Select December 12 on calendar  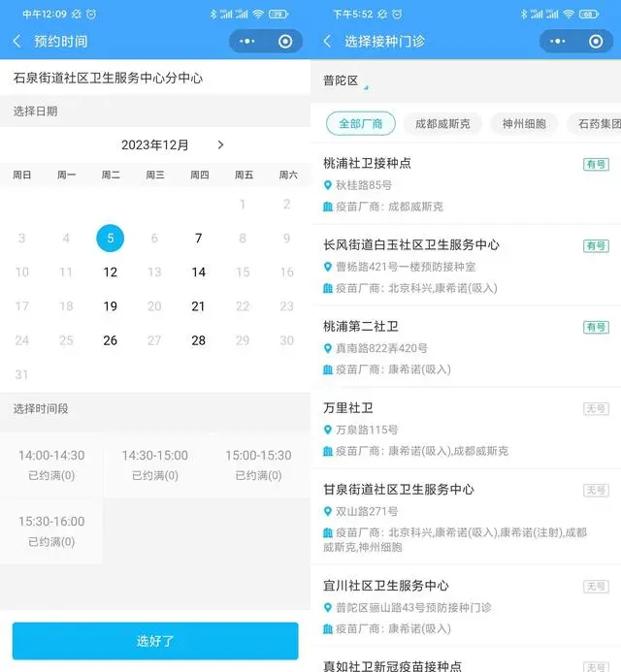point(111,272)
